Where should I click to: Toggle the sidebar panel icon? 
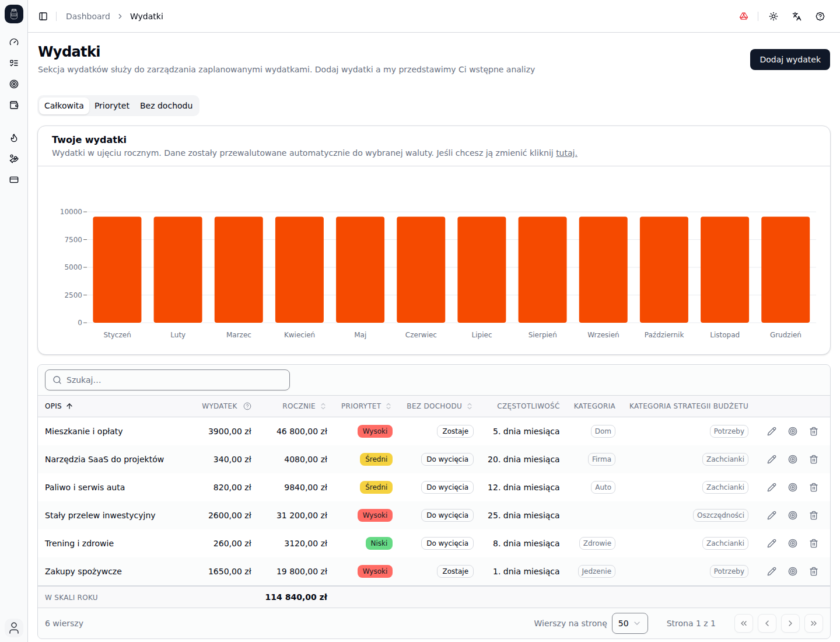(43, 16)
